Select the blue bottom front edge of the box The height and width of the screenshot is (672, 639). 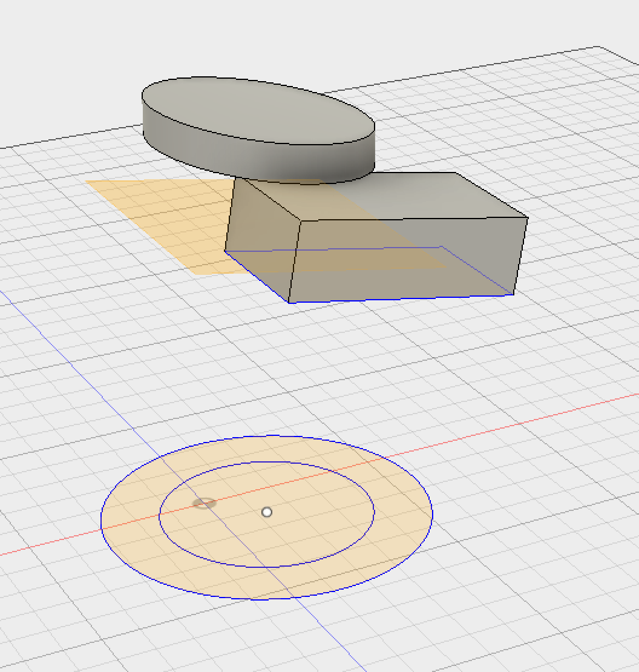click(x=401, y=298)
